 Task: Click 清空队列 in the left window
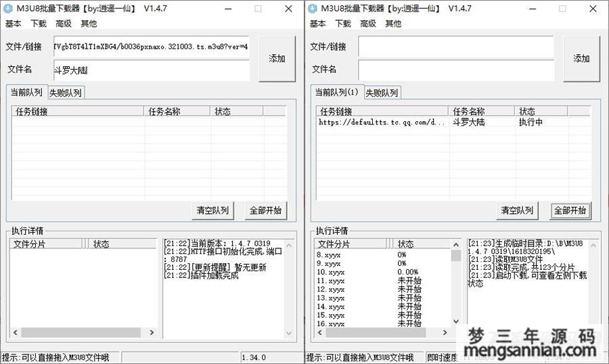point(212,210)
